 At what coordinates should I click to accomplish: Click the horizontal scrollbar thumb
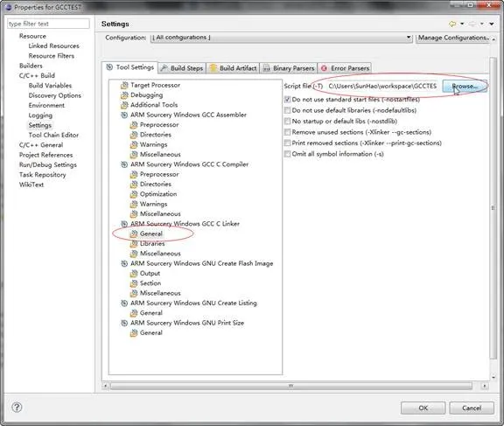coord(290,386)
